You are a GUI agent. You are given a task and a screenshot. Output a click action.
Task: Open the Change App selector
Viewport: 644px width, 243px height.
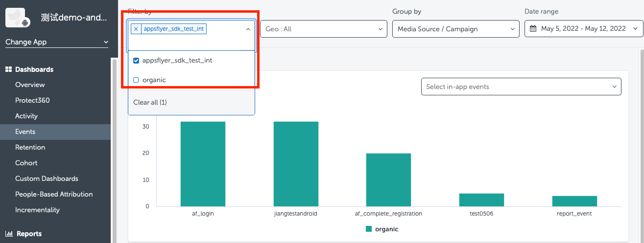click(56, 42)
